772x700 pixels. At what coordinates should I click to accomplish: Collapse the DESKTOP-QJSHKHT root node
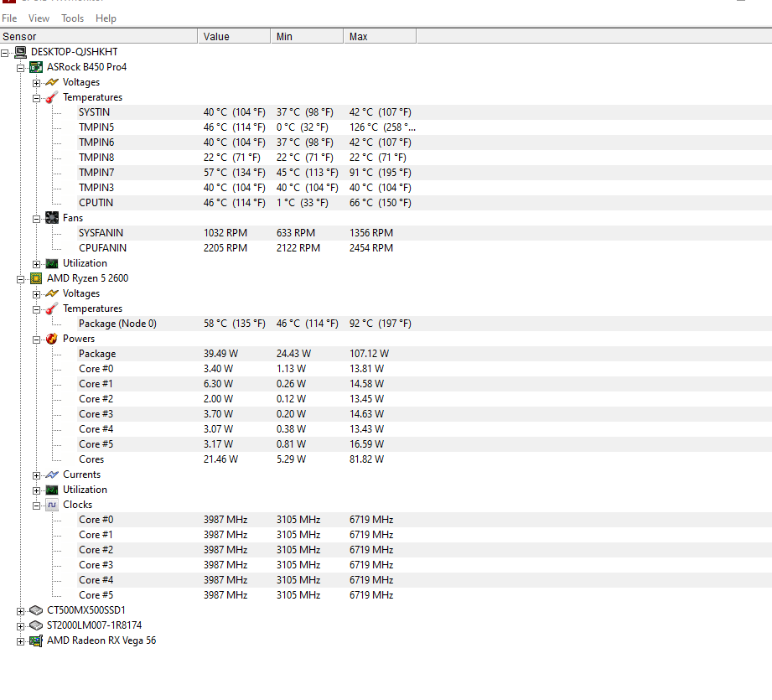[x=5, y=53]
